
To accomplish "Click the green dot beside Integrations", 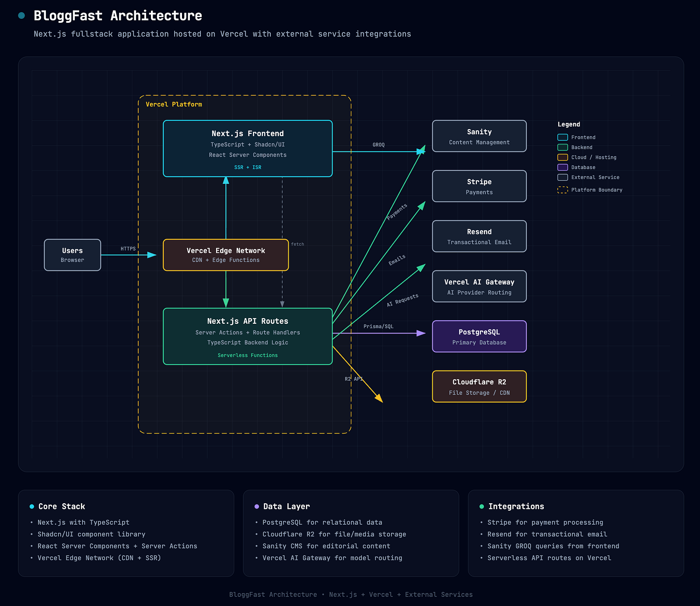I will 482,507.
